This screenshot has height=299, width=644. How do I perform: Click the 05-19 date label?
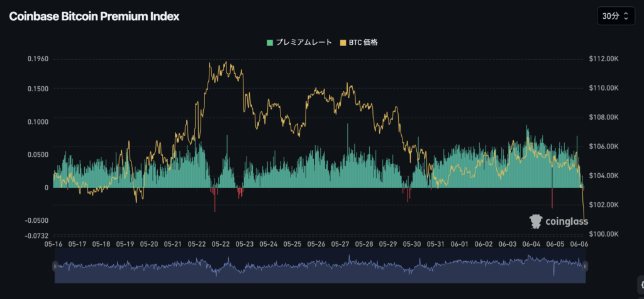point(125,244)
